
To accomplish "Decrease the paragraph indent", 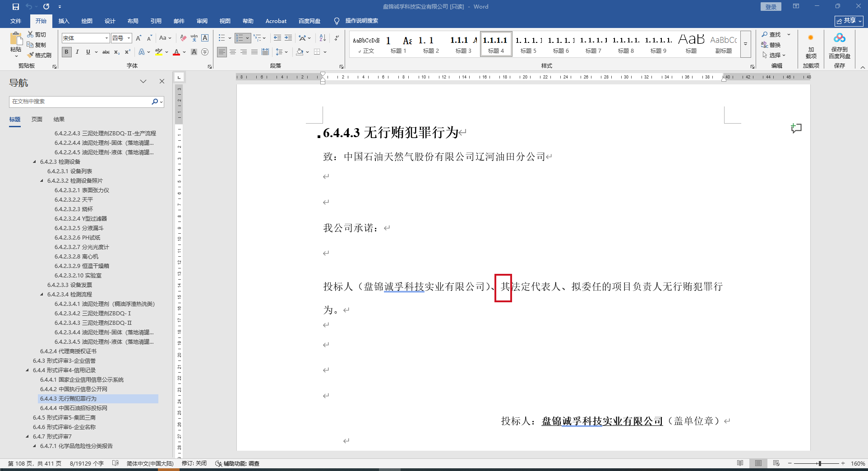I will click(277, 38).
